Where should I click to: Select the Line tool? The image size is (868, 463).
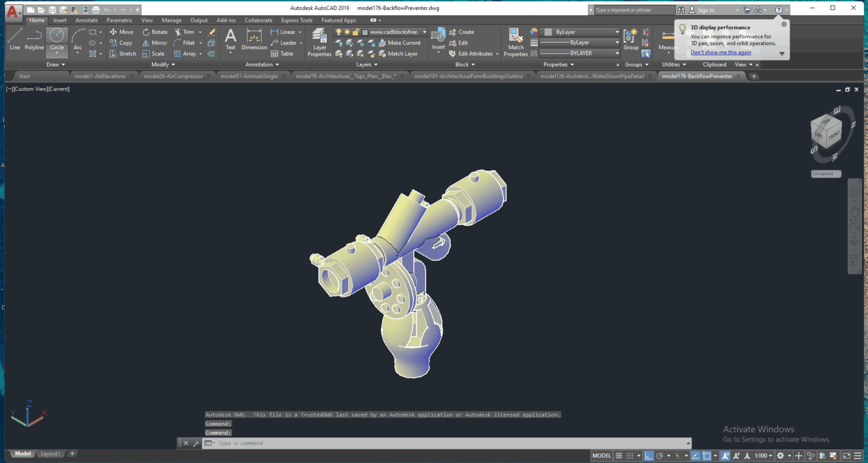coord(15,40)
